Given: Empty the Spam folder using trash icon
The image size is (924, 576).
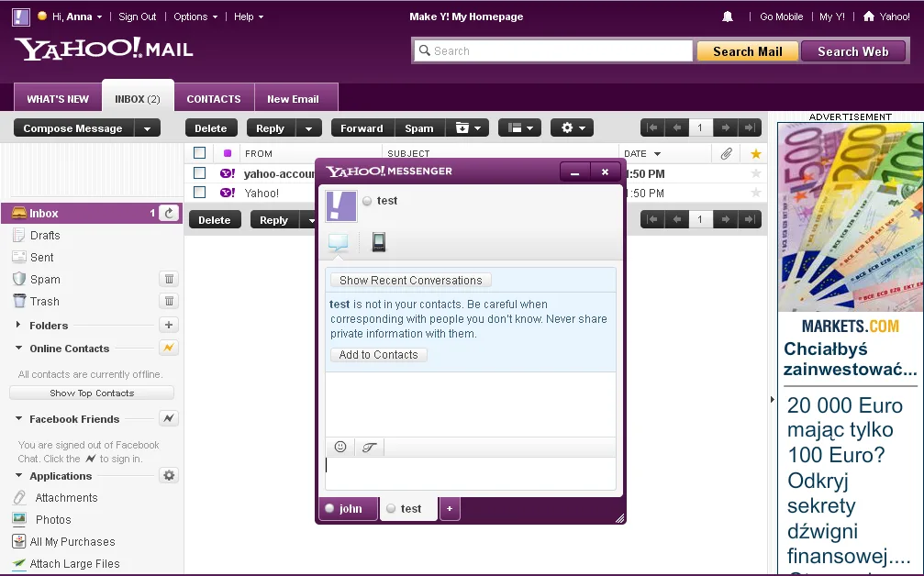Looking at the screenshot, I should pos(169,279).
